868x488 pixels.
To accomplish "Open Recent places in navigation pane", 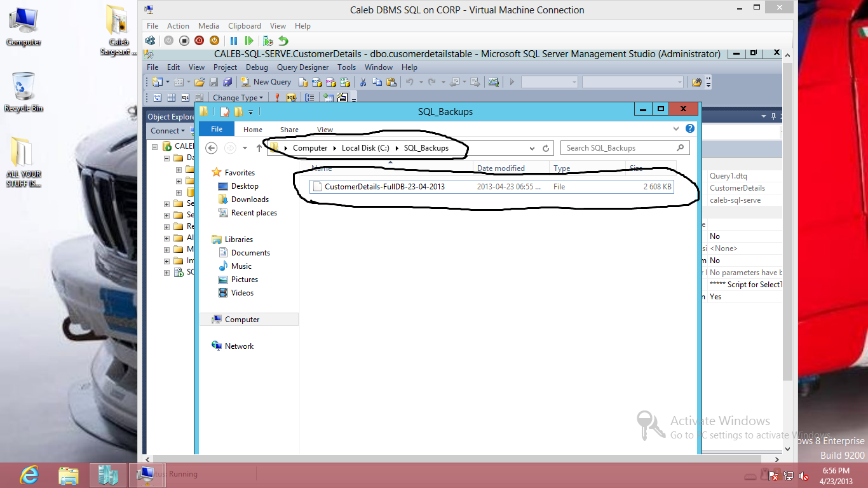I will pos(248,213).
